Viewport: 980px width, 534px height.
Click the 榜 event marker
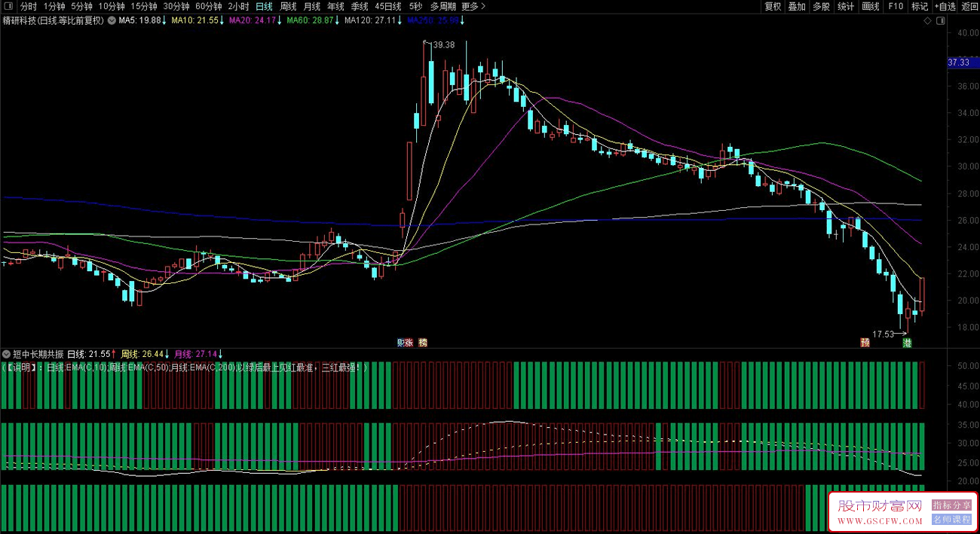pos(423,343)
